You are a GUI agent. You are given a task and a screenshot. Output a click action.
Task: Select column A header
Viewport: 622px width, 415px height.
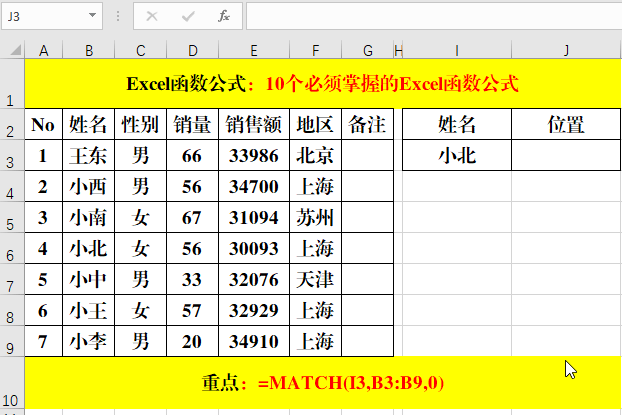click(44, 51)
